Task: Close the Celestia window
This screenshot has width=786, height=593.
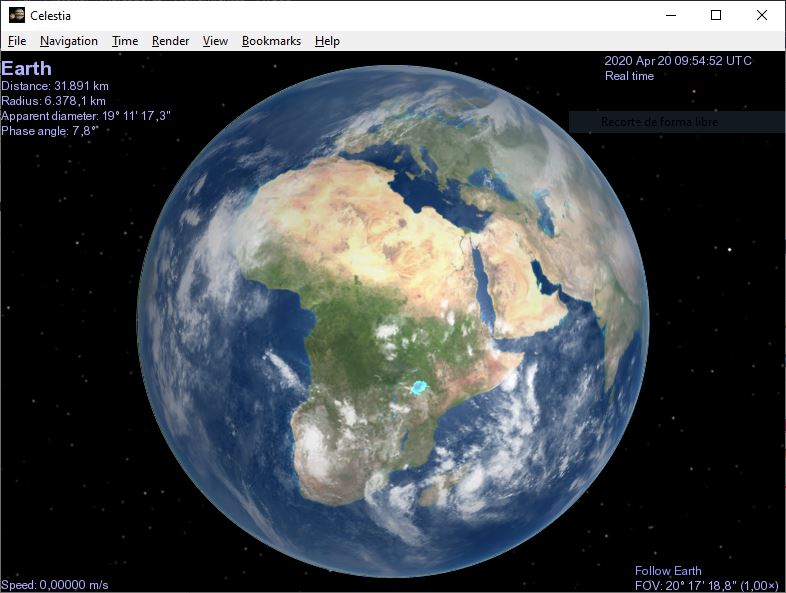Action: 762,15
